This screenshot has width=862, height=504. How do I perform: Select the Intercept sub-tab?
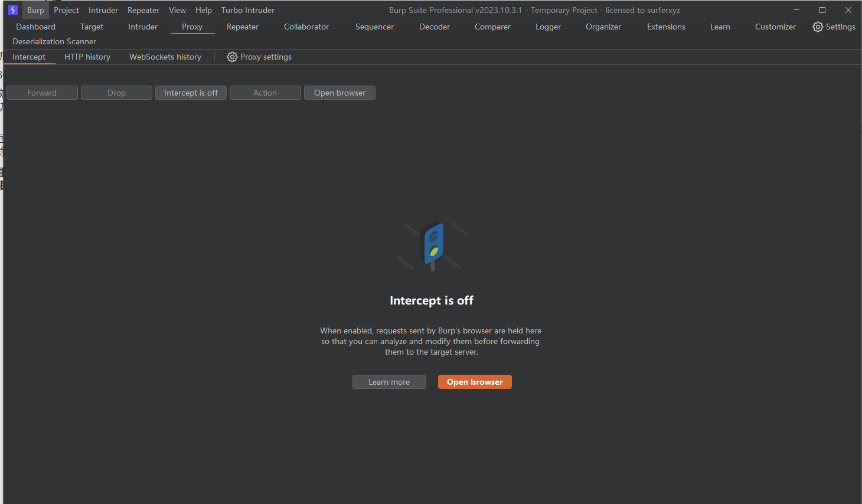[29, 57]
